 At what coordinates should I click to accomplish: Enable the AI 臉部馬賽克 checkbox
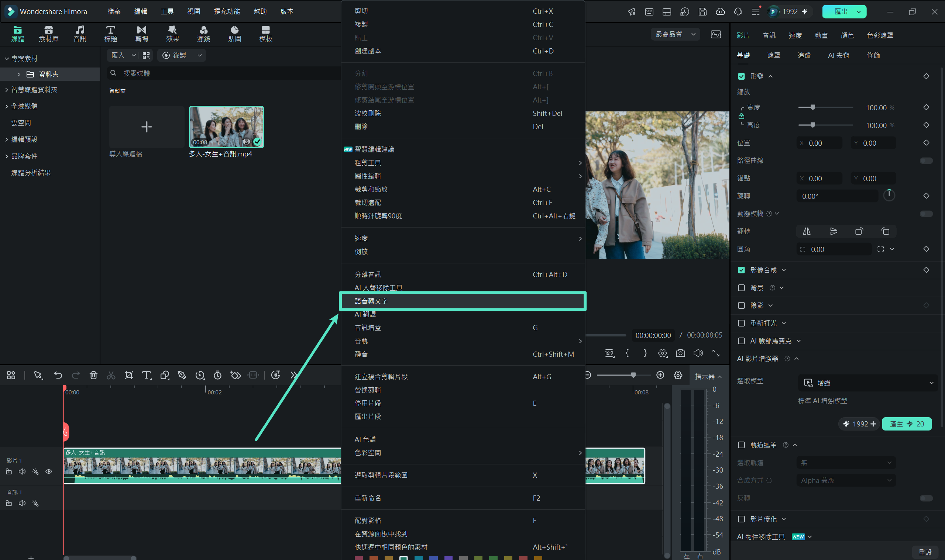click(x=741, y=341)
